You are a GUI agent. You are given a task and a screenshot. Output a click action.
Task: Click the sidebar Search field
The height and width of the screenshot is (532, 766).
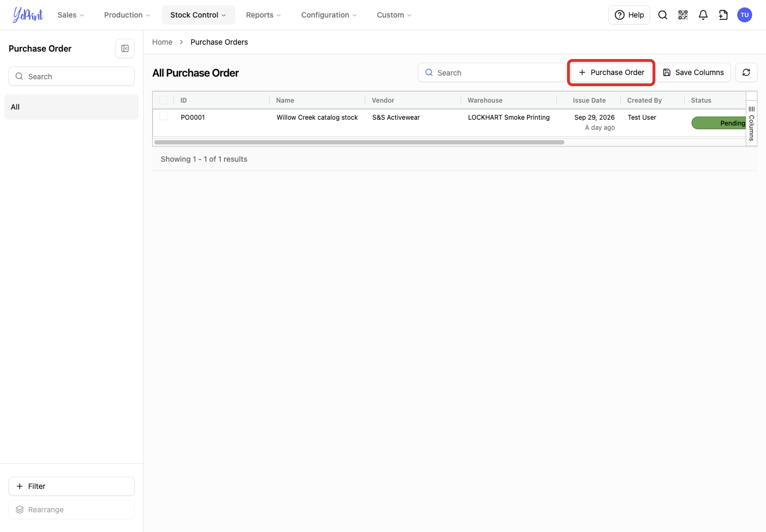point(71,76)
